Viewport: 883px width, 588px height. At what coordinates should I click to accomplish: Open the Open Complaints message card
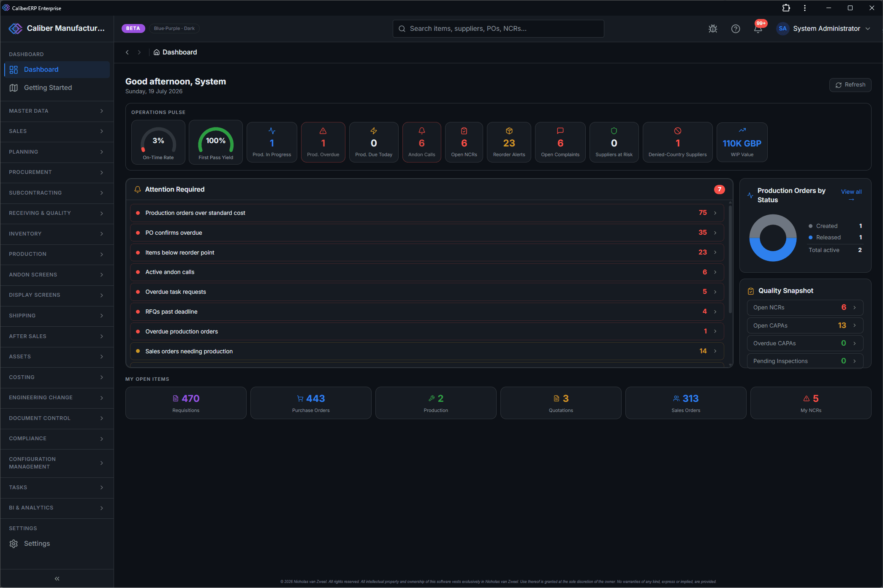(x=560, y=142)
